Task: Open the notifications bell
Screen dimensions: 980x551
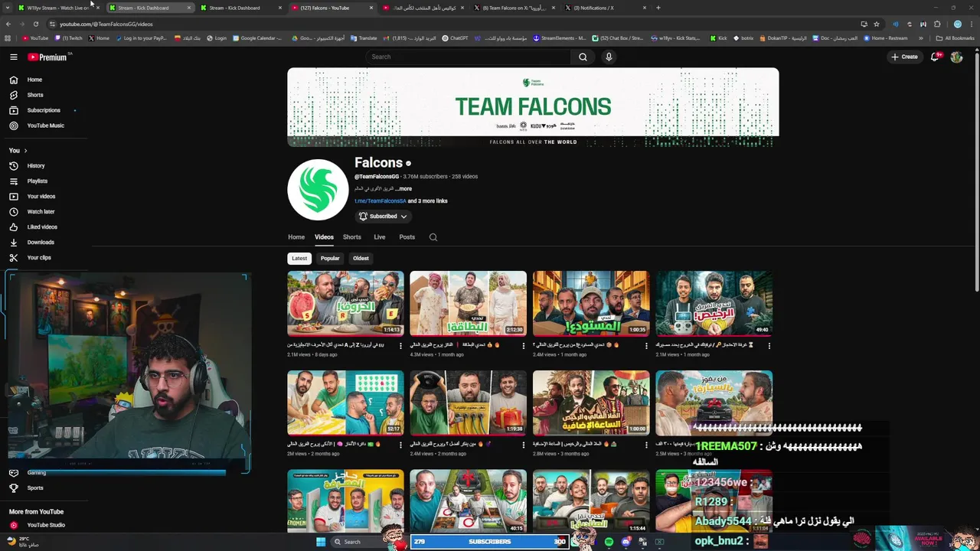Action: click(935, 57)
